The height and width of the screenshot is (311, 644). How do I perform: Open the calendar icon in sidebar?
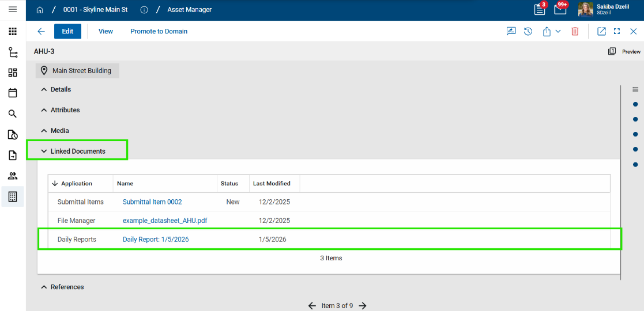pos(13,93)
